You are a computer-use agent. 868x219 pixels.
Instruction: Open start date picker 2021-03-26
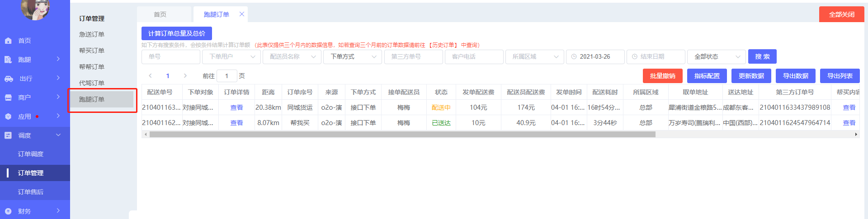pyautogui.click(x=595, y=57)
